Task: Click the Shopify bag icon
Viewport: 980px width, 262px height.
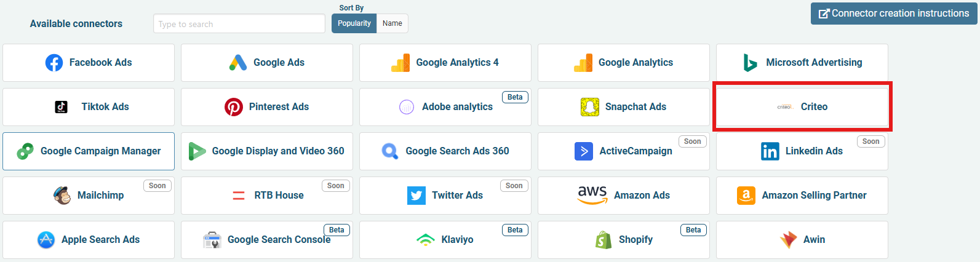Action: (604, 240)
